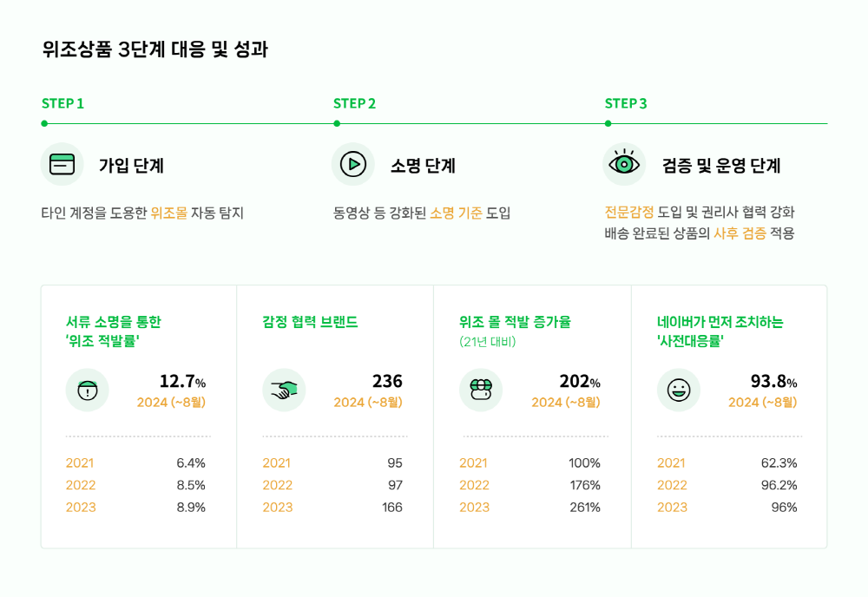Click the orange 위조몰 highlighted text
This screenshot has width=868, height=597.
click(169, 213)
